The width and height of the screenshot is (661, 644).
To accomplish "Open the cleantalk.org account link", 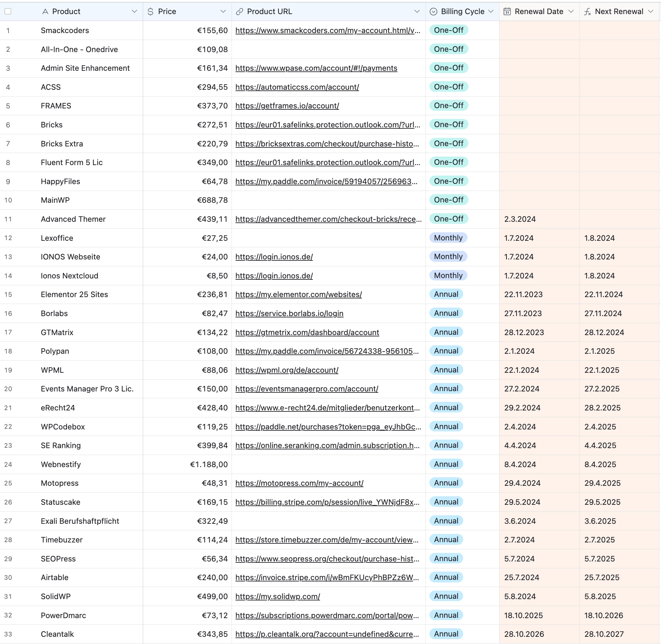I will (x=327, y=634).
